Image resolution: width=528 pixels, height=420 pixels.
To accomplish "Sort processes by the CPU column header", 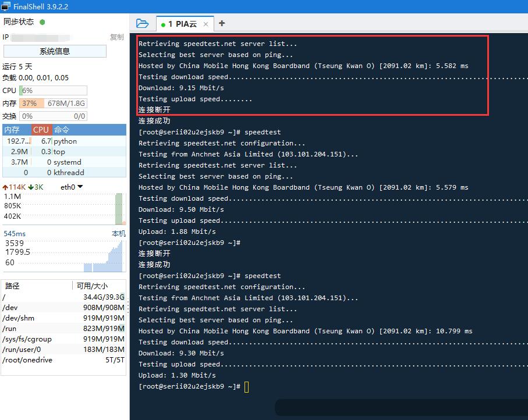I will (x=40, y=129).
